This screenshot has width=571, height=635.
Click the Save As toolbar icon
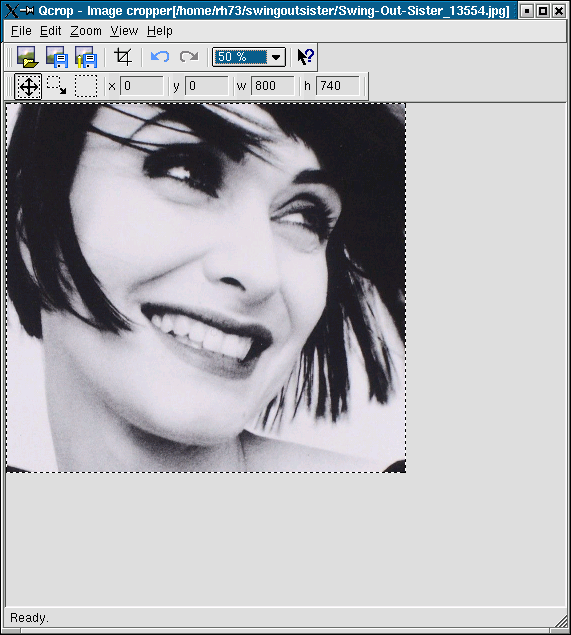[86, 57]
